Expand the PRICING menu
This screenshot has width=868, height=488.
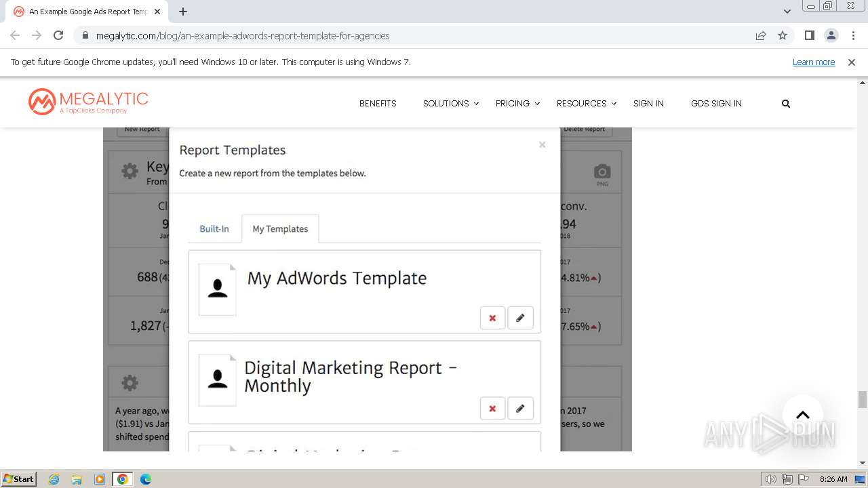(517, 104)
